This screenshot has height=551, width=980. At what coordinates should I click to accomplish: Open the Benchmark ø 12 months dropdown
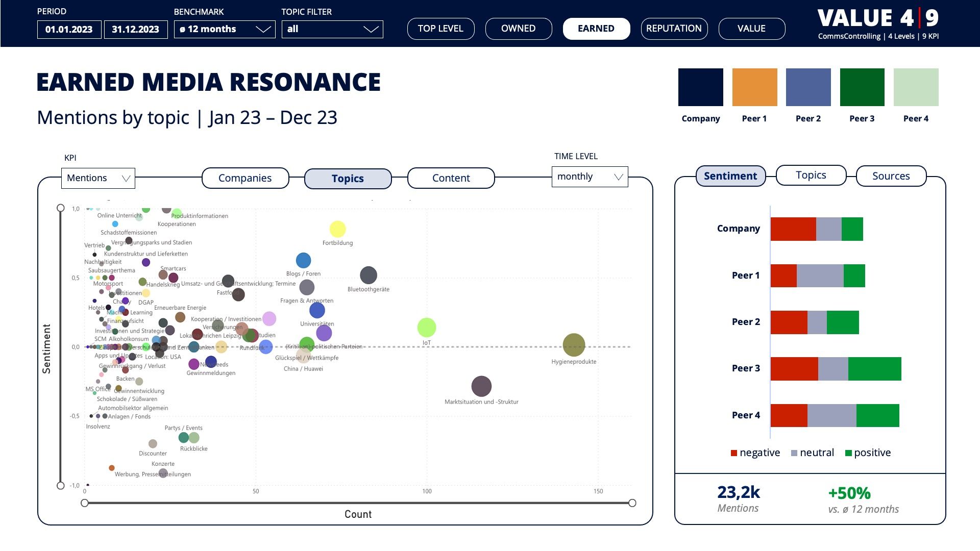coord(224,29)
